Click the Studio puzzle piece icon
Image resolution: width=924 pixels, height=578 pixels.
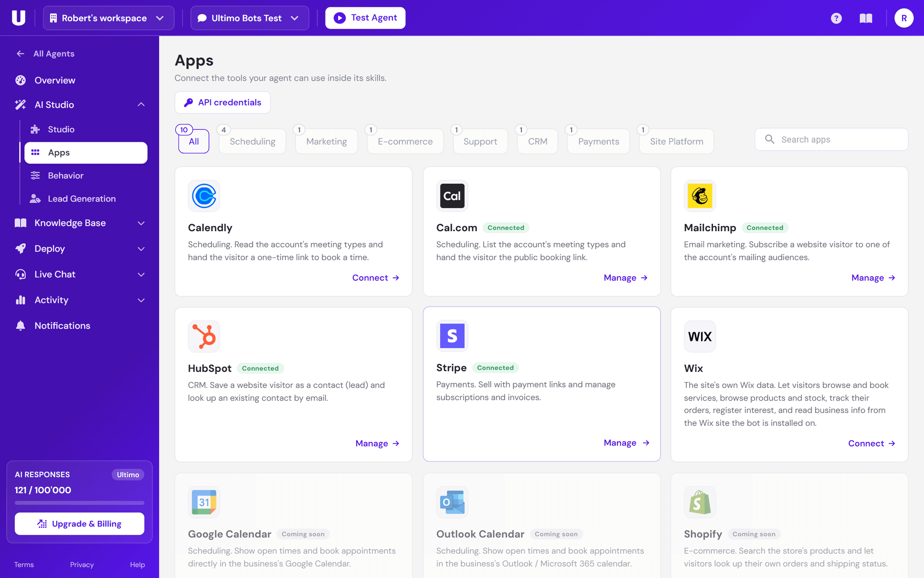(x=35, y=129)
